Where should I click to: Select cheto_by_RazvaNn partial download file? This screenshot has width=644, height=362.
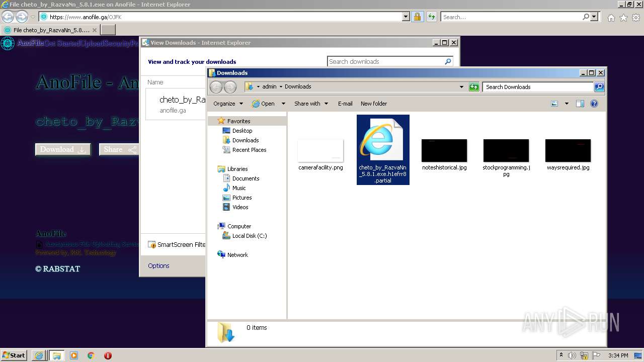coord(383,150)
